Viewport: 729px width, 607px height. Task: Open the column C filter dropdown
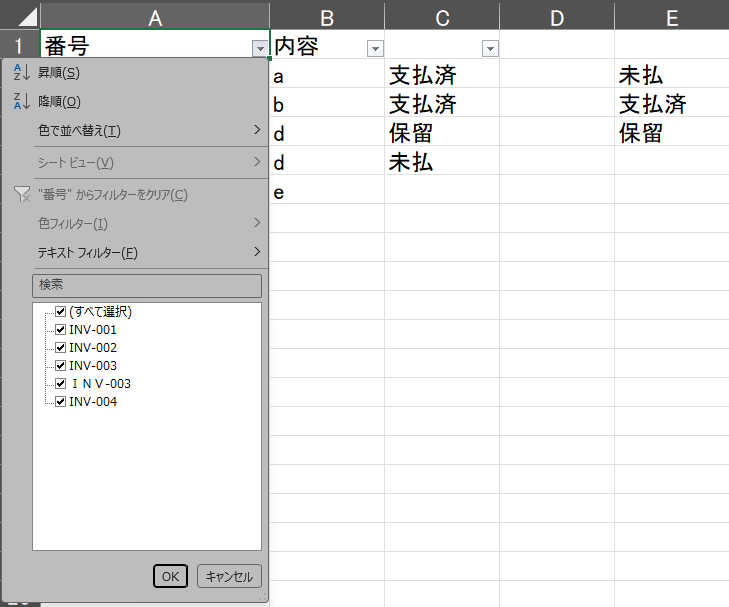490,48
